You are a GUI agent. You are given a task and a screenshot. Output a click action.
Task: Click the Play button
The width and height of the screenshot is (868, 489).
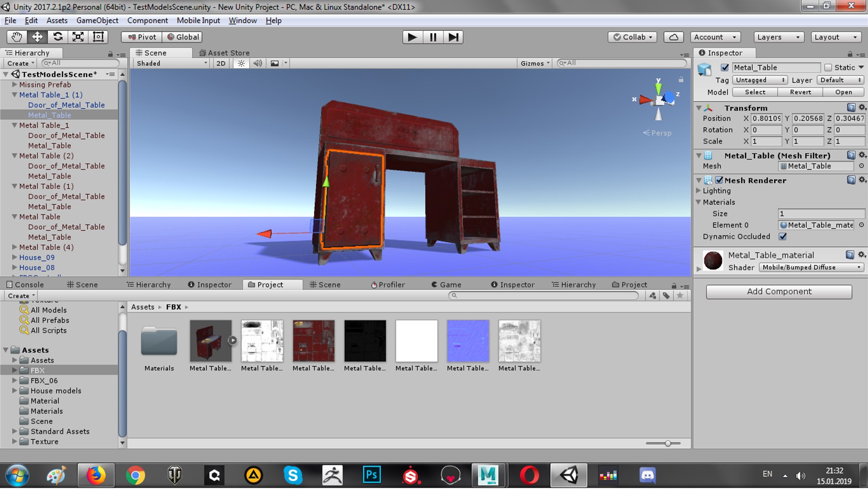[412, 37]
